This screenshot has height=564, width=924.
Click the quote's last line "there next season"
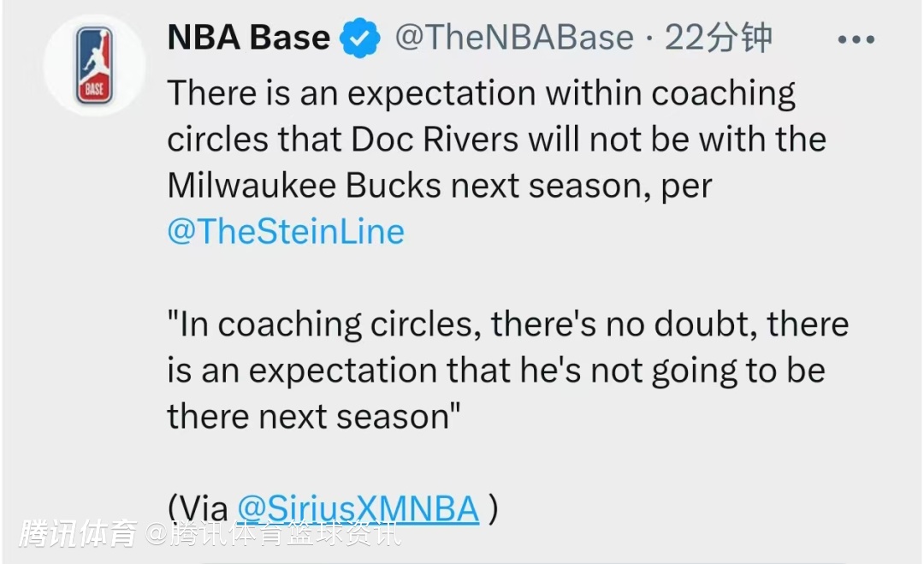pos(313,417)
